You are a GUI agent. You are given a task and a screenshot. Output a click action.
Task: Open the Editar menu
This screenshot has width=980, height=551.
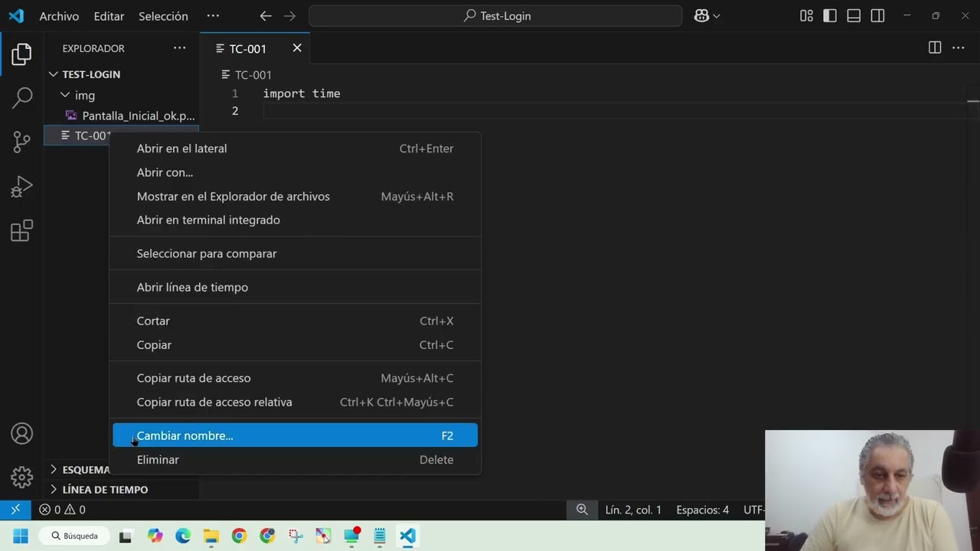pos(109,15)
